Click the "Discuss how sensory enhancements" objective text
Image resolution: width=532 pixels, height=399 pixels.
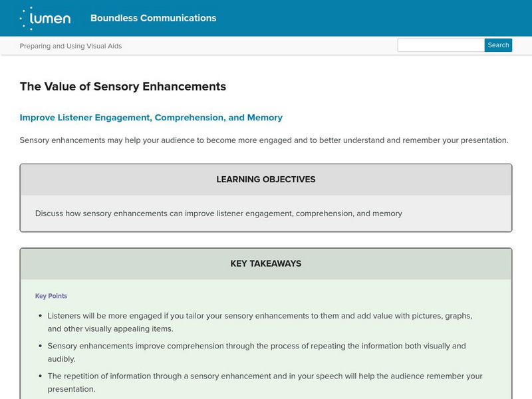pos(219,213)
